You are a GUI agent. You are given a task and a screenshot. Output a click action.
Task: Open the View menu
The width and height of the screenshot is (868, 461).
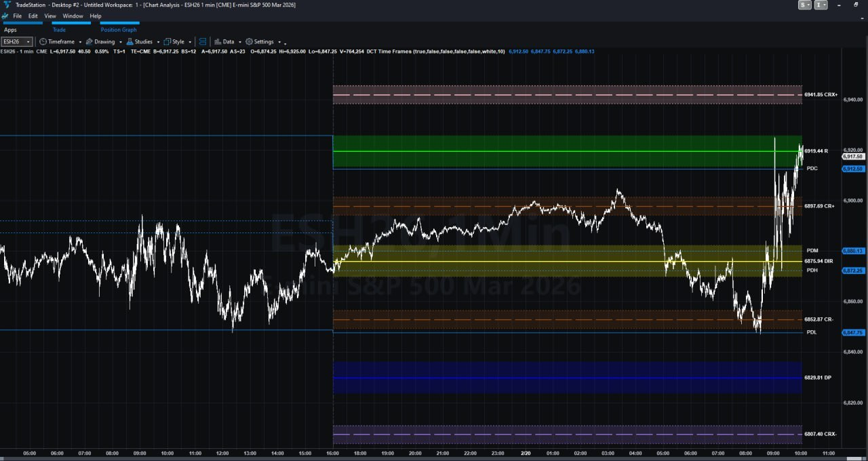(x=50, y=16)
